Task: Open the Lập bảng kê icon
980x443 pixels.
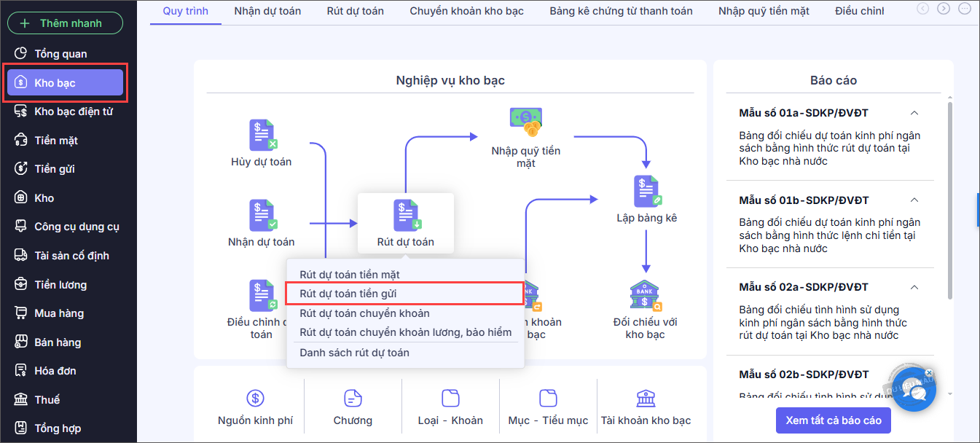Action: point(646,192)
